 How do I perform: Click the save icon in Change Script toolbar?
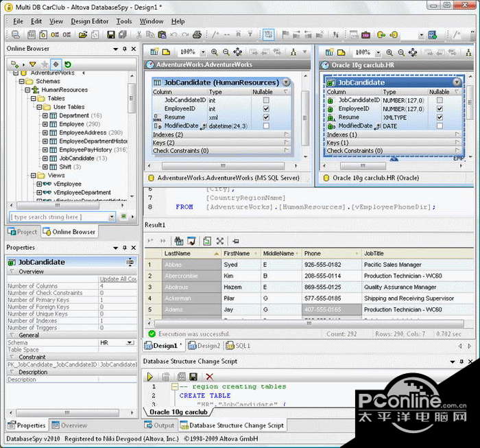[193, 377]
